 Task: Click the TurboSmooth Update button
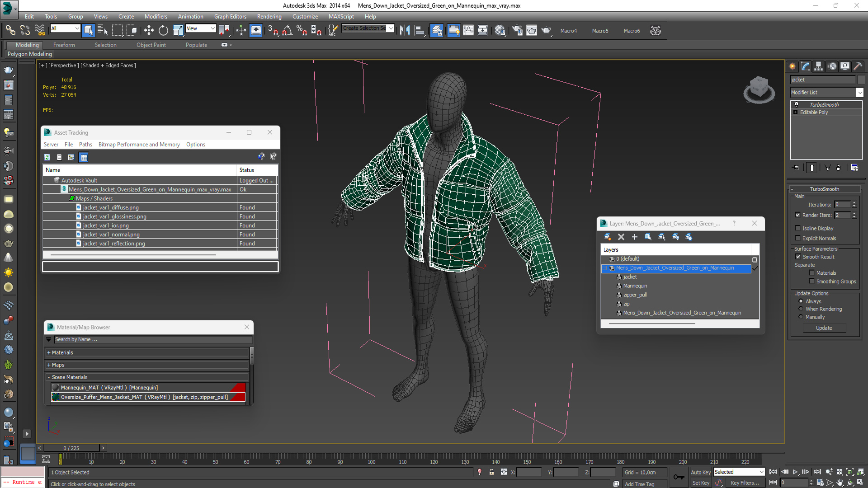(824, 328)
